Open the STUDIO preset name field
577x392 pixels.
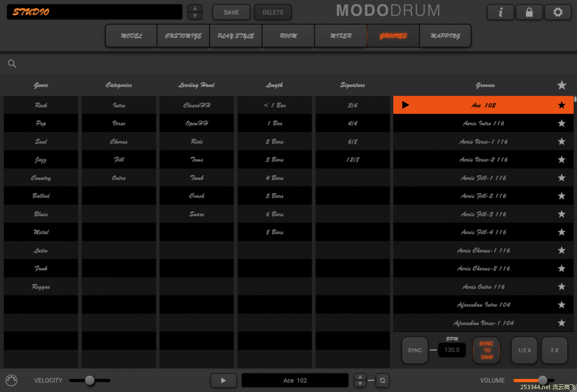click(95, 12)
